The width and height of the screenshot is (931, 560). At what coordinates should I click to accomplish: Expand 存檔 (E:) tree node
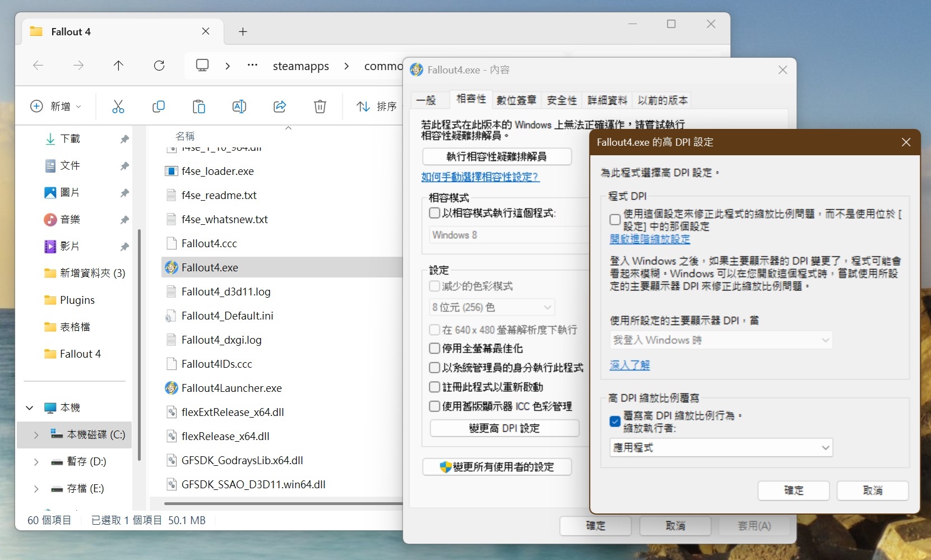click(x=36, y=489)
